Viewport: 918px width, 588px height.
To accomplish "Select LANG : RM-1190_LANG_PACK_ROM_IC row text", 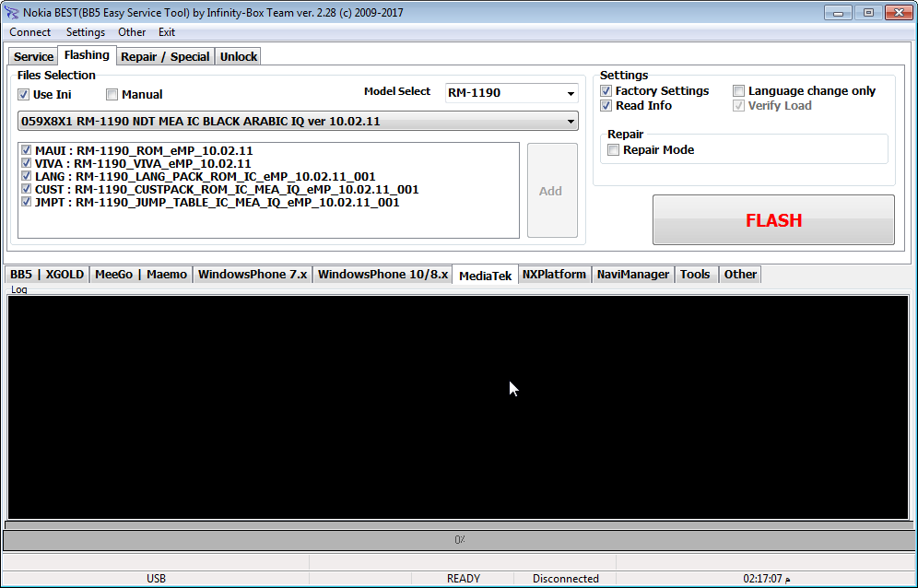I will (205, 176).
